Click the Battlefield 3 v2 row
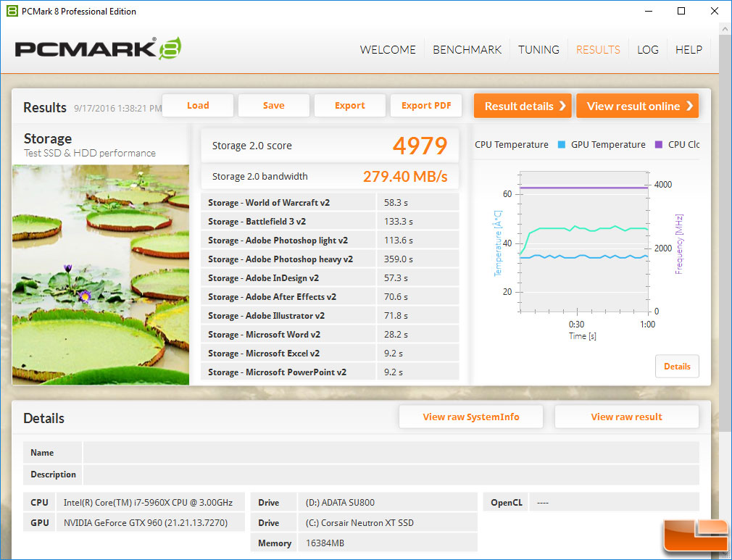The image size is (732, 560). click(330, 221)
